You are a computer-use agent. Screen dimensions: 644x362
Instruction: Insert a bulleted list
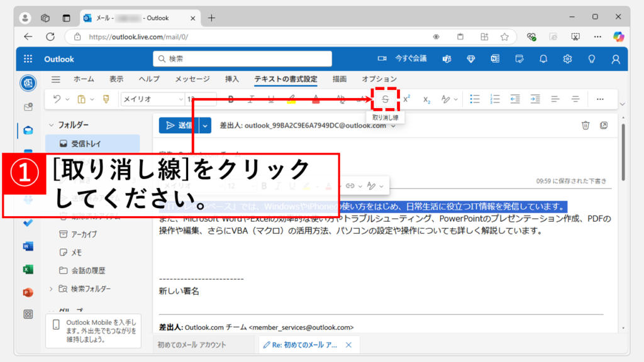[x=475, y=99]
